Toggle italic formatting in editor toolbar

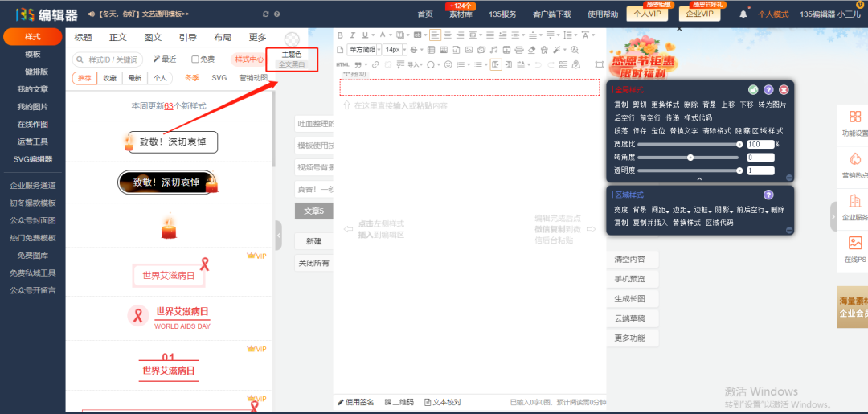353,35
